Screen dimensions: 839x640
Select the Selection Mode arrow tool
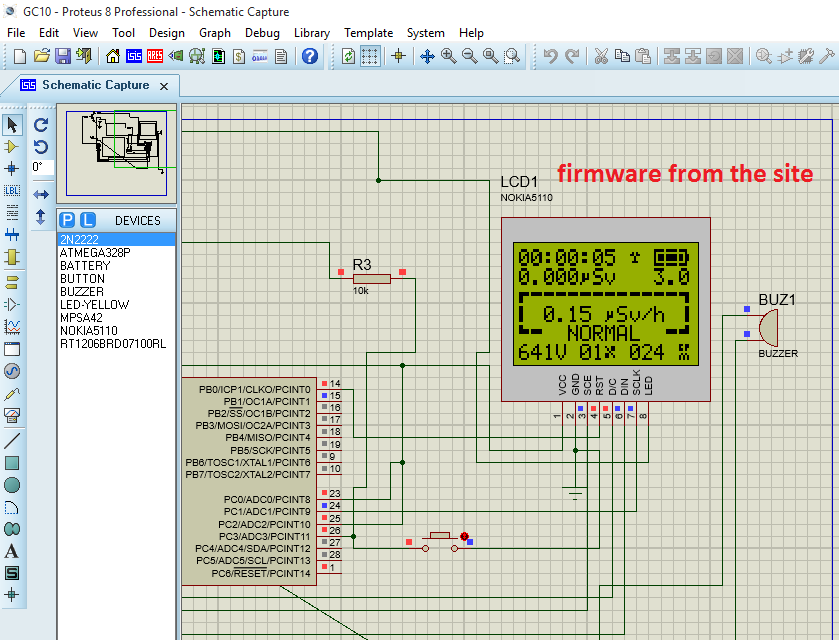click(12, 125)
